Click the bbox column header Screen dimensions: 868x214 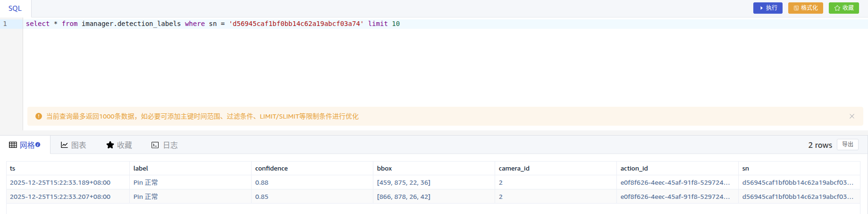(x=384, y=168)
